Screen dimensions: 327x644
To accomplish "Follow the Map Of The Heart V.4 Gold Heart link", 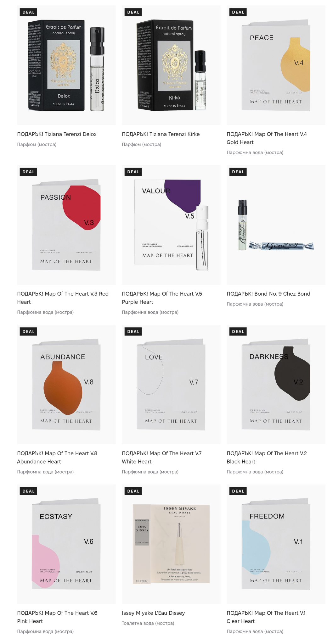I will click(x=267, y=138).
